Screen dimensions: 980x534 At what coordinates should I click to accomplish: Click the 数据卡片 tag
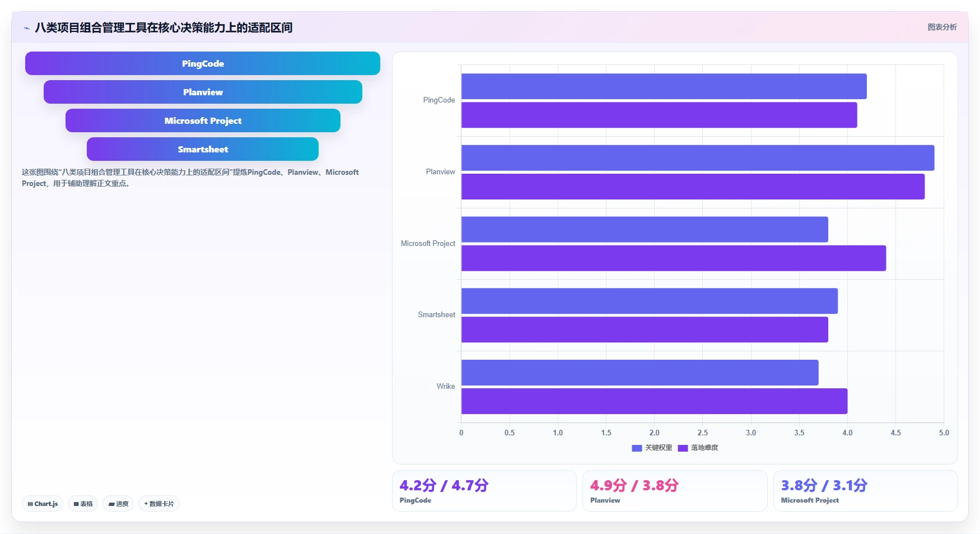159,504
